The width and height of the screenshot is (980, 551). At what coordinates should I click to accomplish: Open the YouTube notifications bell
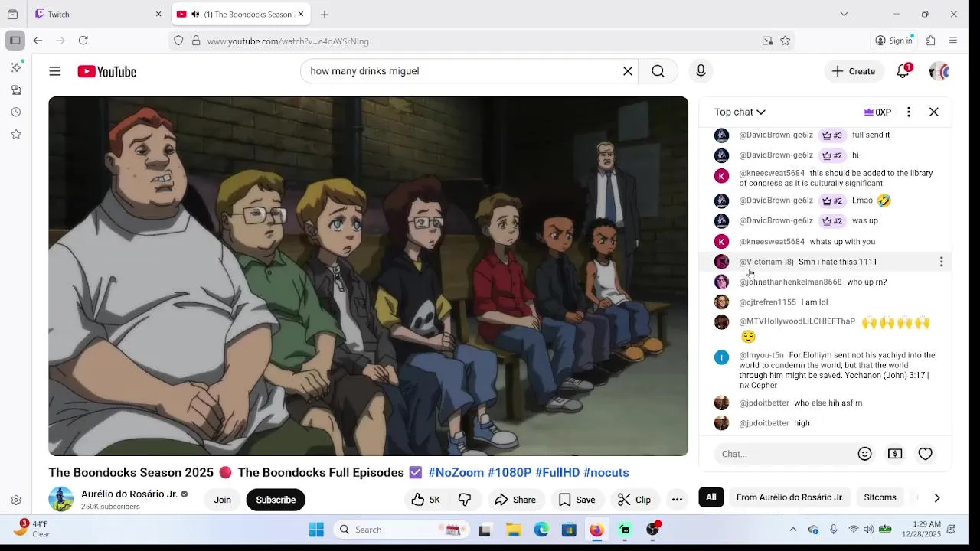click(x=903, y=71)
